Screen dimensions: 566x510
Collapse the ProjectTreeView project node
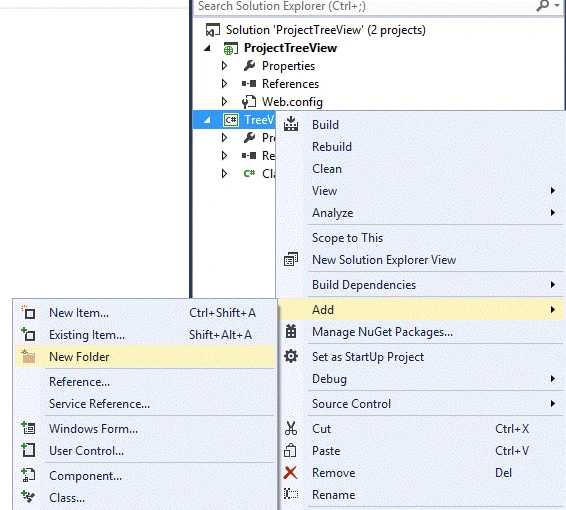pos(207,48)
